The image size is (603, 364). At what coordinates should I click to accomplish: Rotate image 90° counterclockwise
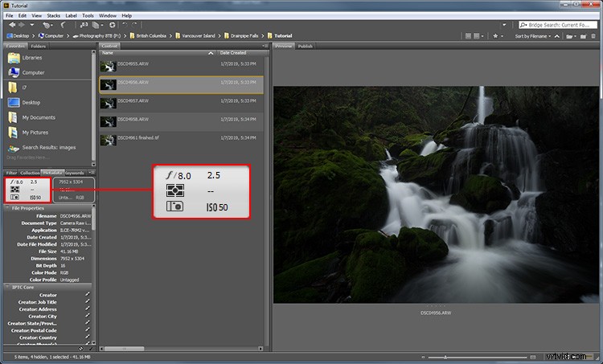click(x=124, y=25)
